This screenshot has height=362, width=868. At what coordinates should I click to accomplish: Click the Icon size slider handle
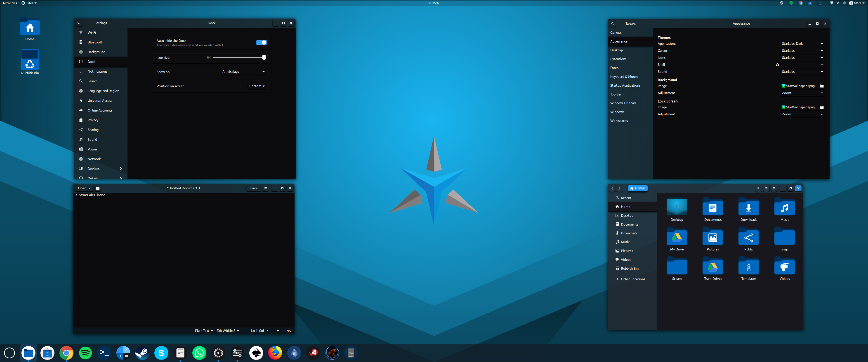coord(264,58)
